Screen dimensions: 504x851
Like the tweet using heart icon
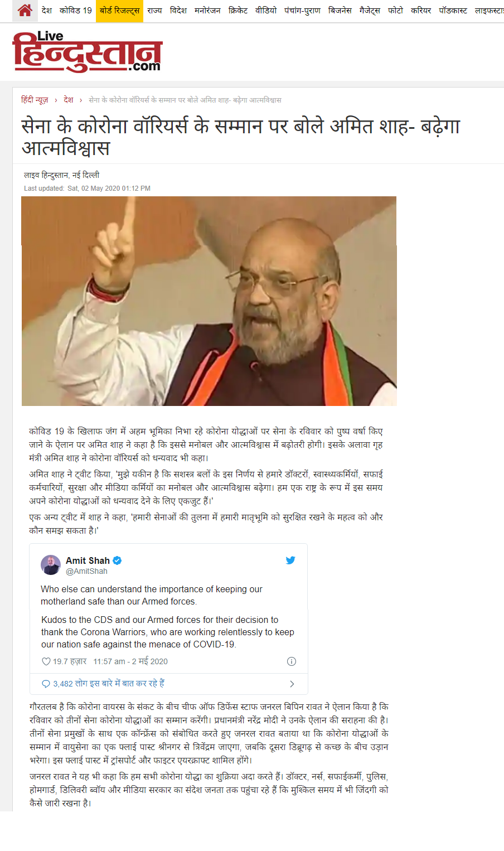tap(46, 661)
